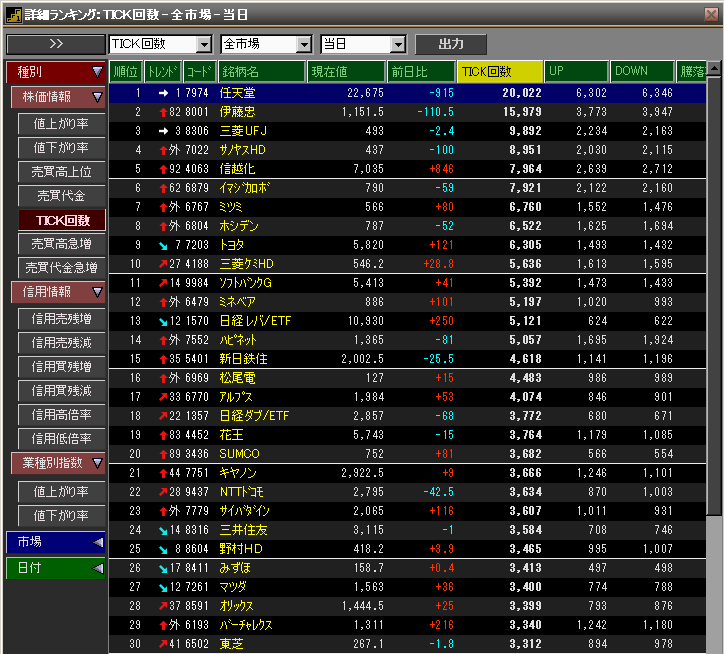Sort by コード column header
The height and width of the screenshot is (654, 724).
point(199,72)
